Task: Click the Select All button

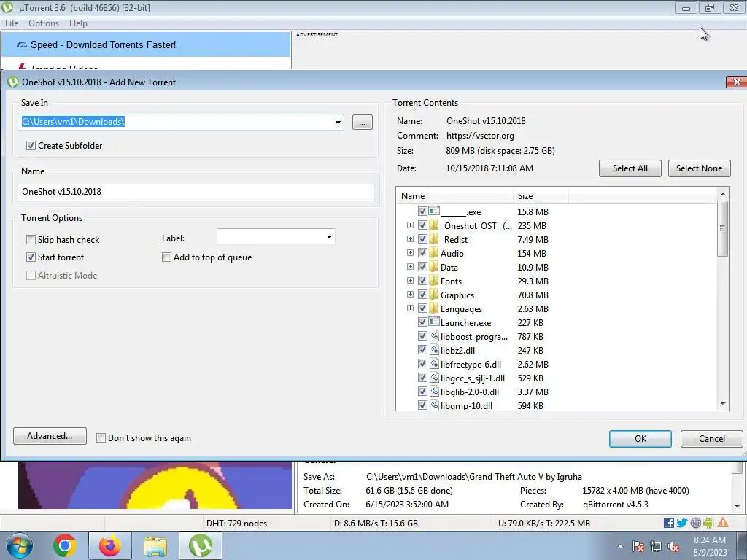Action: point(630,168)
